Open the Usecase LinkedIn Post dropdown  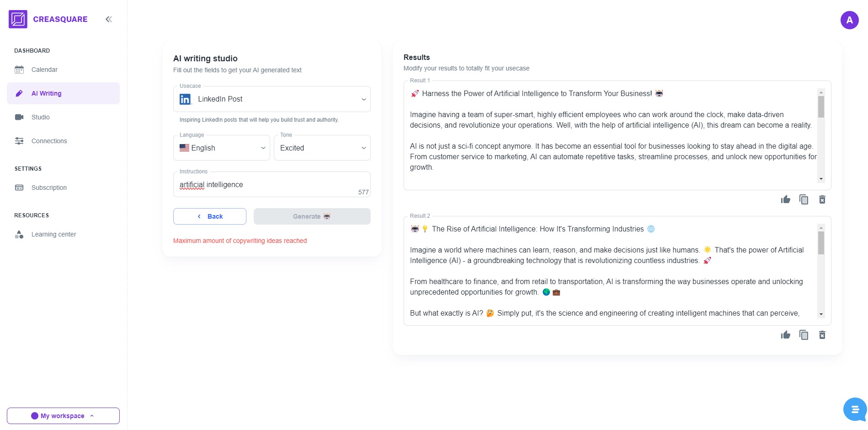click(x=272, y=99)
